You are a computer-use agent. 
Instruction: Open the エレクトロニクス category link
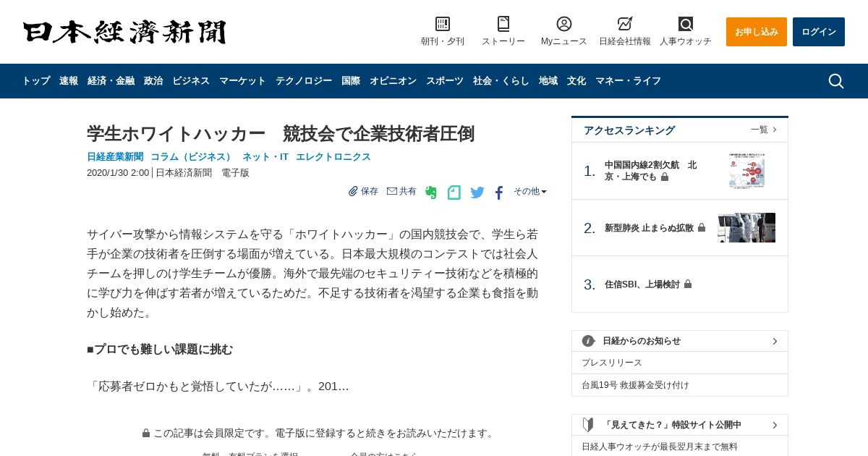333,156
